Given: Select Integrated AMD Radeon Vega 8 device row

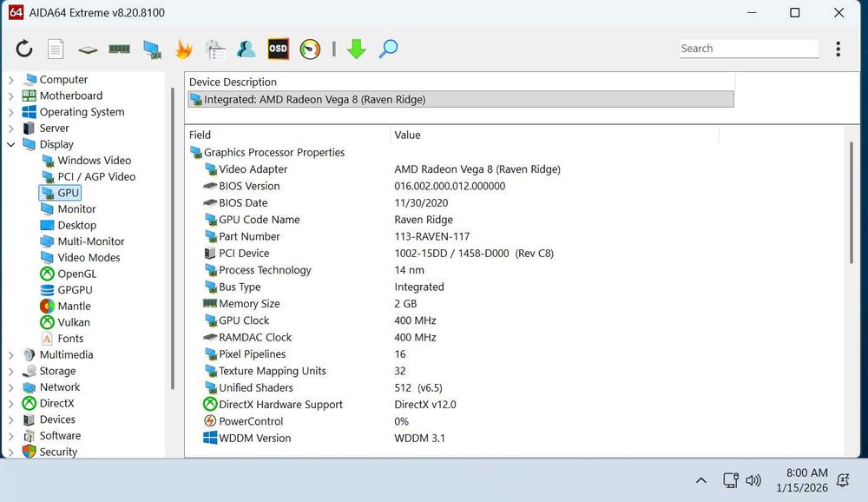Looking at the screenshot, I should (461, 99).
